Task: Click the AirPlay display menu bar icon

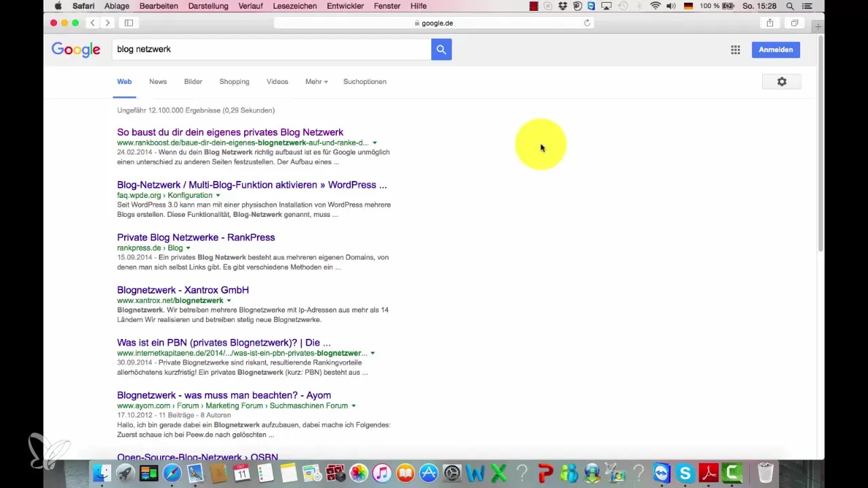Action: (x=607, y=6)
